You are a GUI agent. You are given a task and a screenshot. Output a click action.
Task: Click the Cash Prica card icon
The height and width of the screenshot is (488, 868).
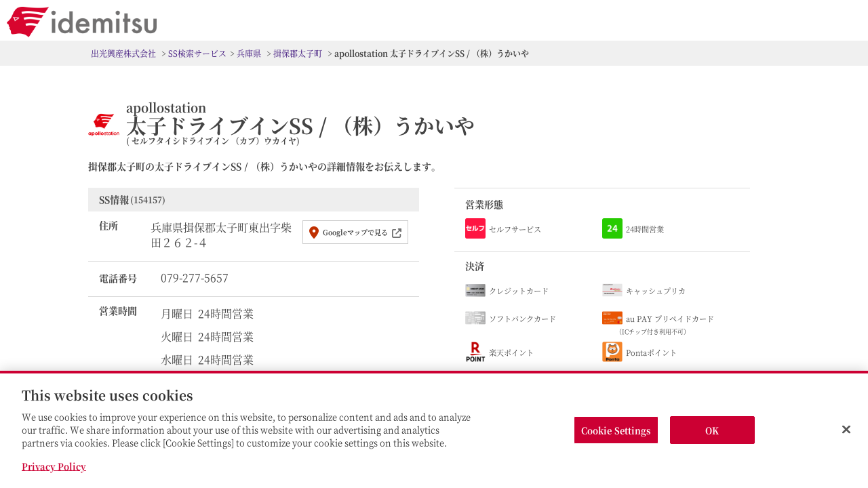(612, 290)
